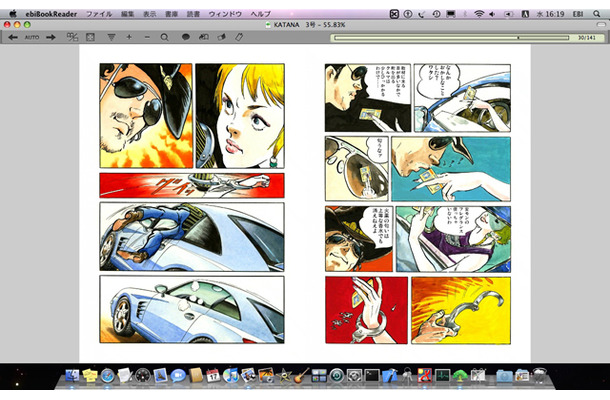The height and width of the screenshot is (400, 610).
Task: Open the ファイル menu
Action: (99, 14)
